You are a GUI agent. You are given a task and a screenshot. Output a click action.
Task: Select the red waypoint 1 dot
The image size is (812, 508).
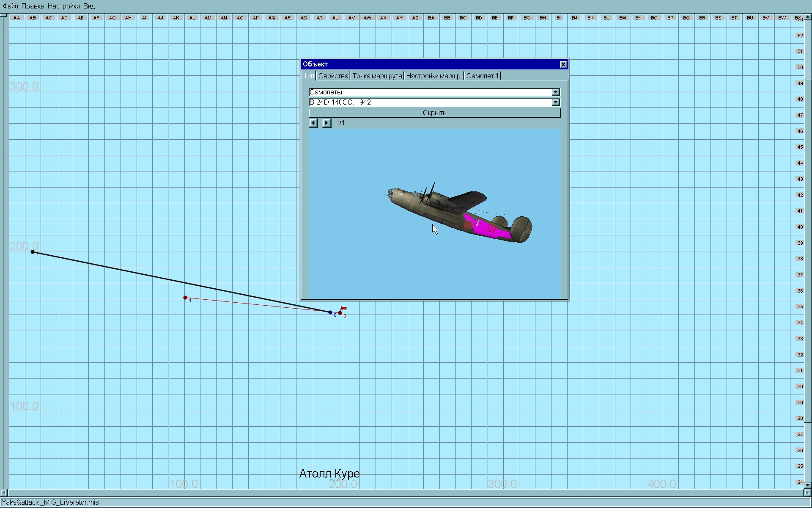click(x=185, y=298)
